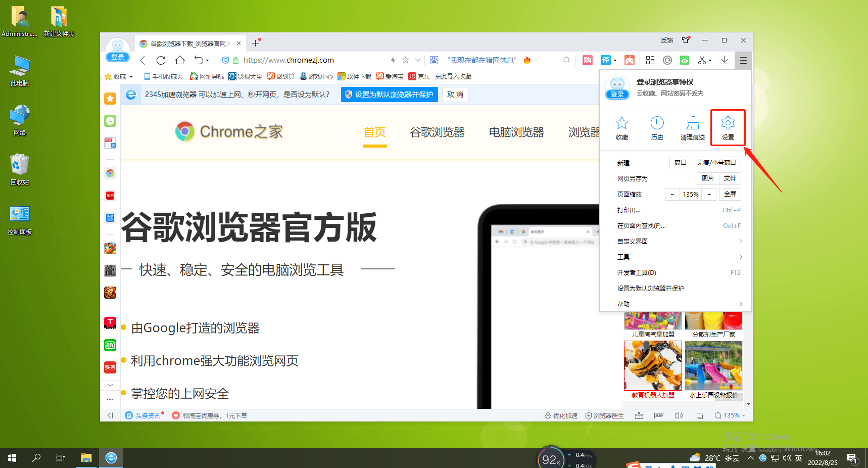Viewport: 868px width, 468px height.
Task: Click the mute speaker icon in status bar
Action: coord(679,415)
